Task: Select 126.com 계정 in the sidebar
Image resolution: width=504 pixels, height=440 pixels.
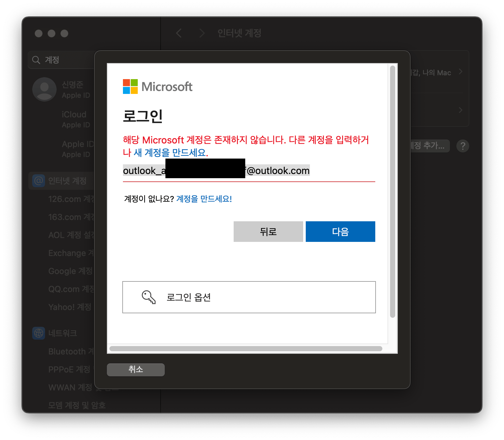Action: tap(71, 199)
